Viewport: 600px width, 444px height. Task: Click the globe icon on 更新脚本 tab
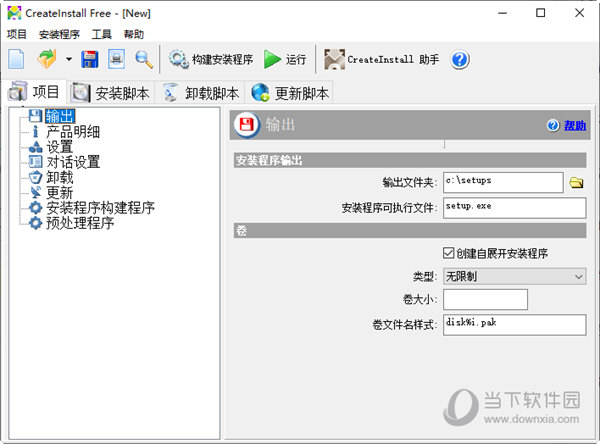click(261, 93)
